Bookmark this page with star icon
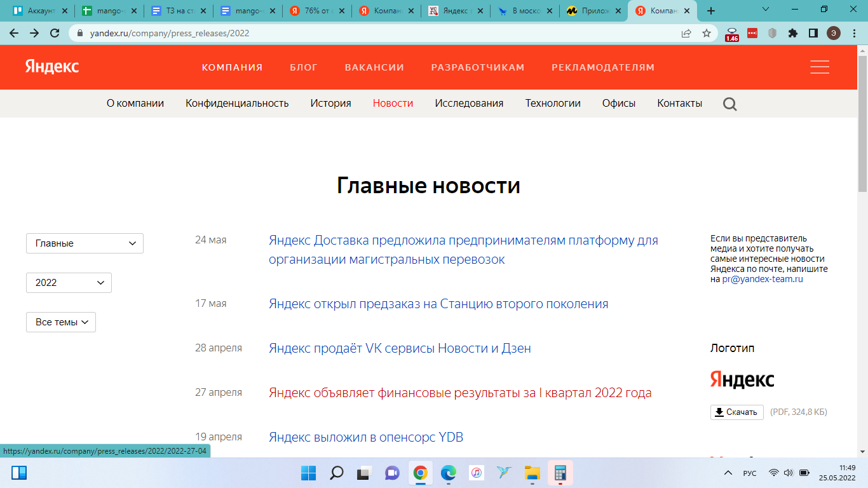Image resolution: width=868 pixels, height=488 pixels. [707, 33]
